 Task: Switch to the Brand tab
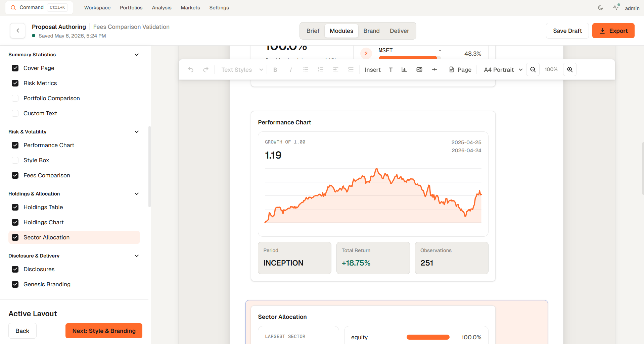[x=371, y=31]
